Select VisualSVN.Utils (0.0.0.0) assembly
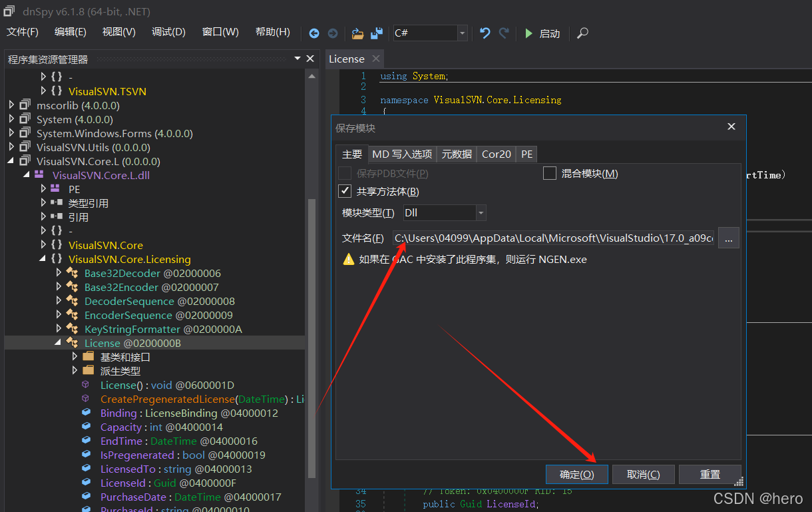The width and height of the screenshot is (812, 512). pos(93,147)
